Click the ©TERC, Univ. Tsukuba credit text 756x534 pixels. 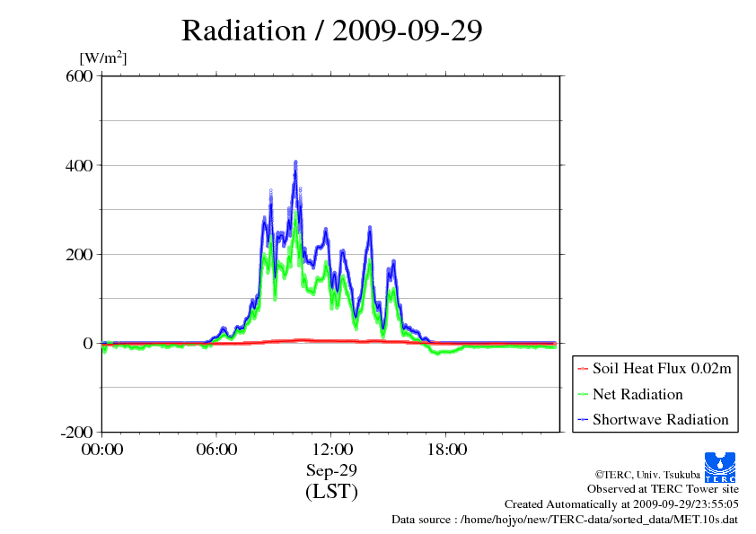[x=647, y=475]
